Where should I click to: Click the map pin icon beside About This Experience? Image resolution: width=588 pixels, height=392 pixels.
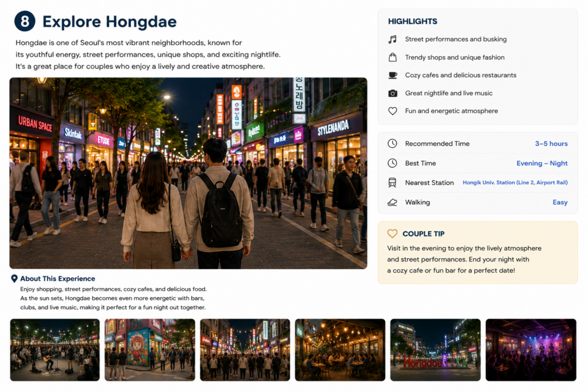14,278
